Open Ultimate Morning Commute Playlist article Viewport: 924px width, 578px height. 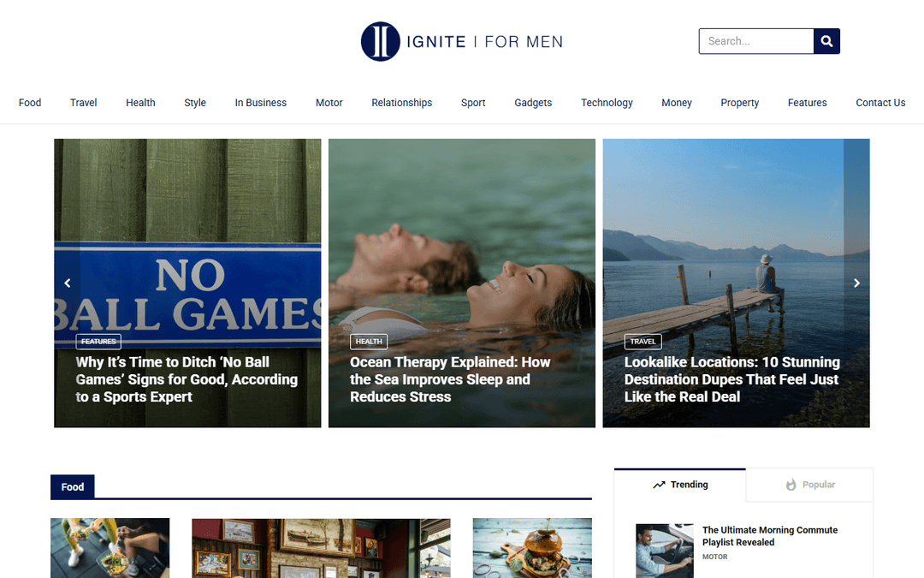click(x=770, y=536)
